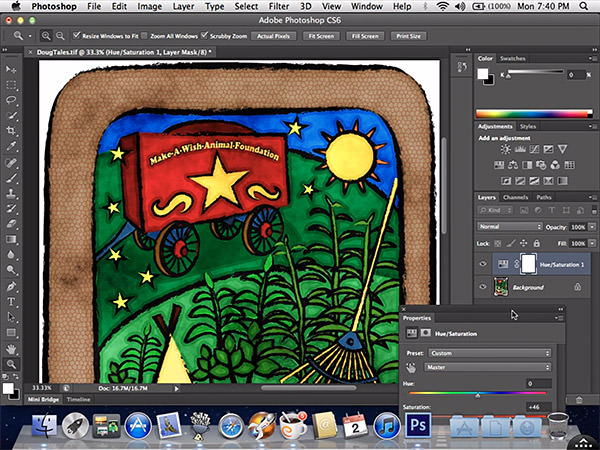The width and height of the screenshot is (600, 450).
Task: Select the Dodge tool
Action: pos(11,270)
